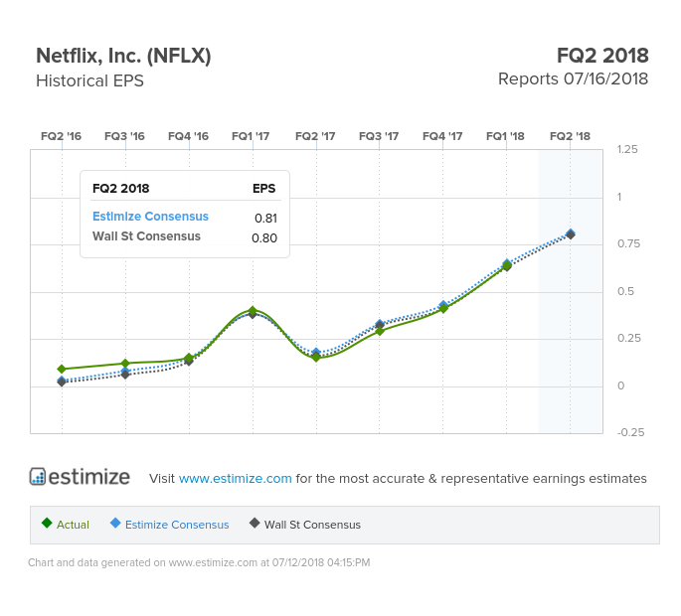Click the green Actual point at FQ3 '16
681x616 pixels.
tap(125, 364)
